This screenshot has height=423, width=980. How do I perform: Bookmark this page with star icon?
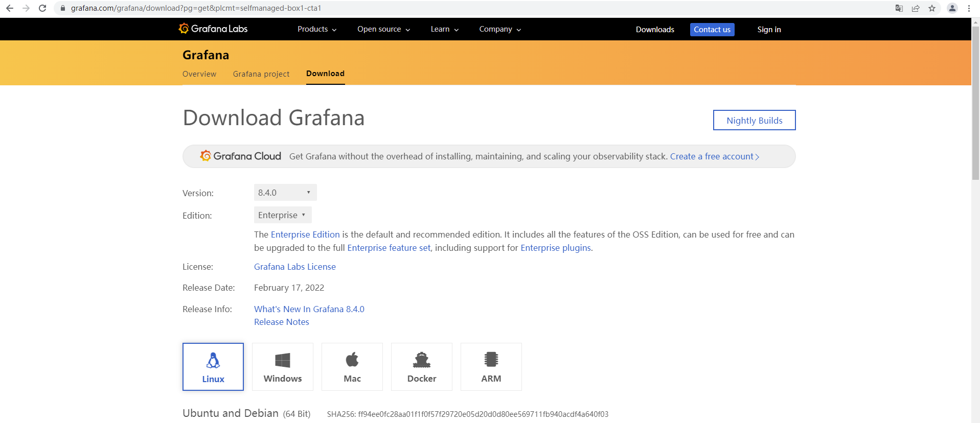point(932,8)
